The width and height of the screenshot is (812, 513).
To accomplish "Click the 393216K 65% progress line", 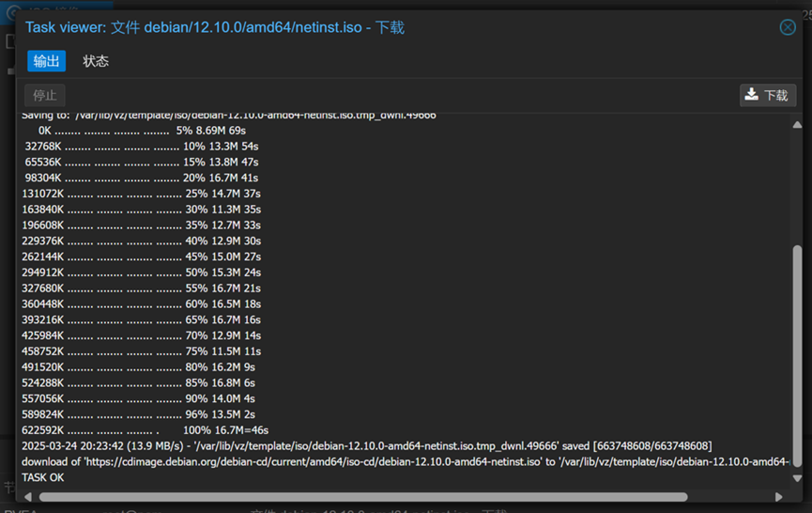I will [142, 319].
